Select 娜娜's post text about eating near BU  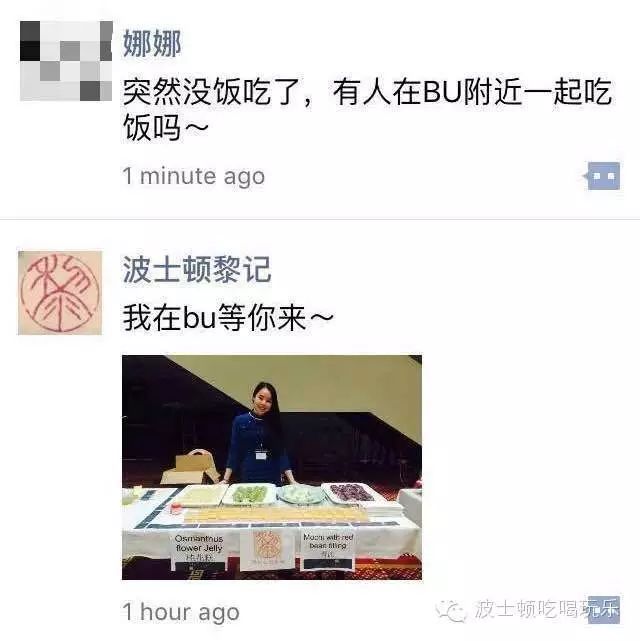(367, 109)
